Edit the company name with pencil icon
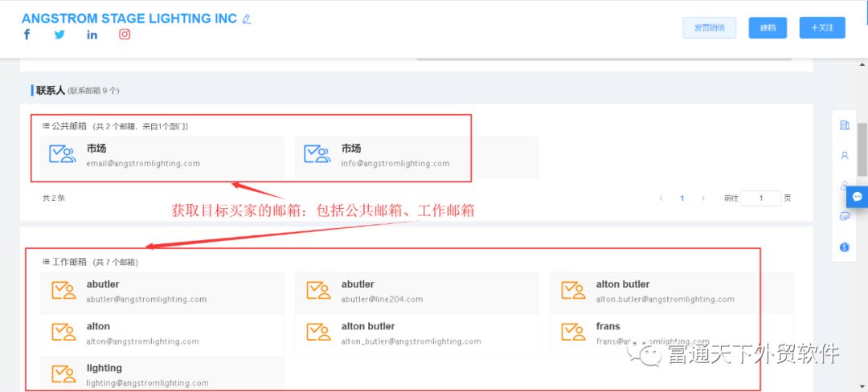 [x=247, y=19]
